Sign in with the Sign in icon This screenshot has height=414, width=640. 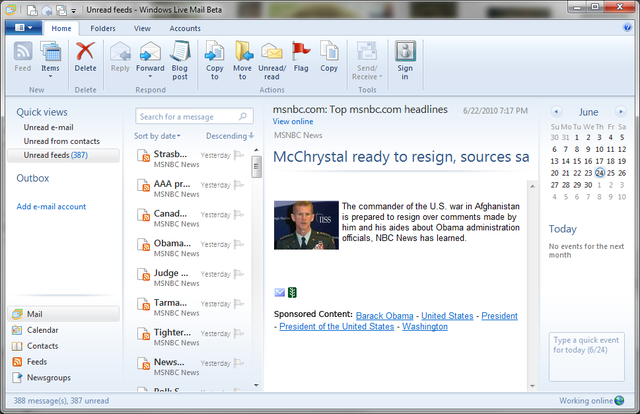tap(405, 51)
